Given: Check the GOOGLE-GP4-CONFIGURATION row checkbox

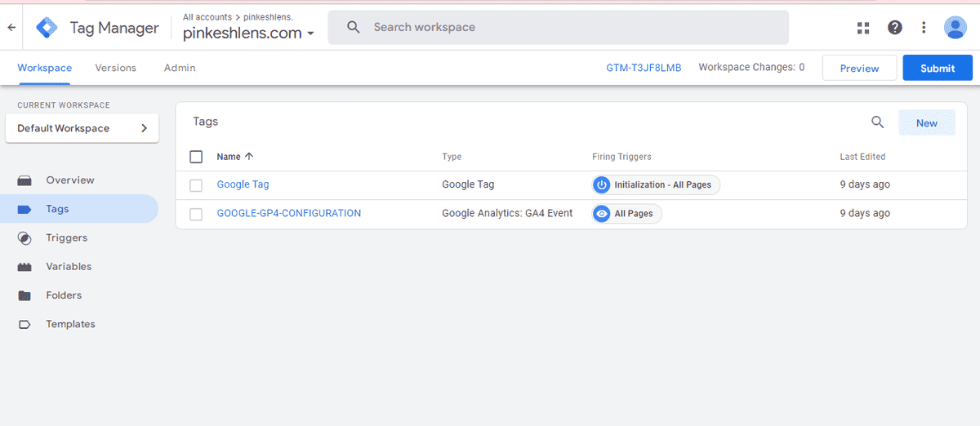Looking at the screenshot, I should 196,214.
